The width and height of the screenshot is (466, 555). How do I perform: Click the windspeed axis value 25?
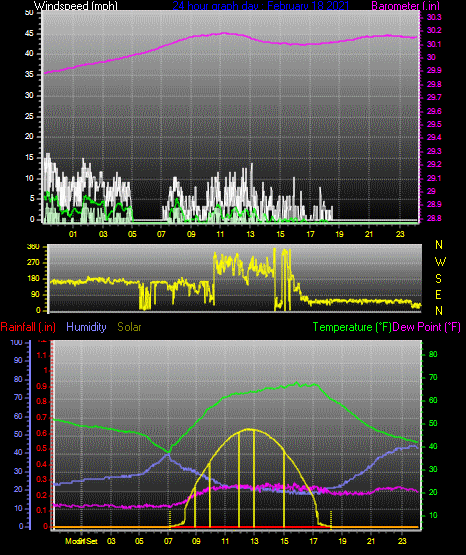coord(29,116)
